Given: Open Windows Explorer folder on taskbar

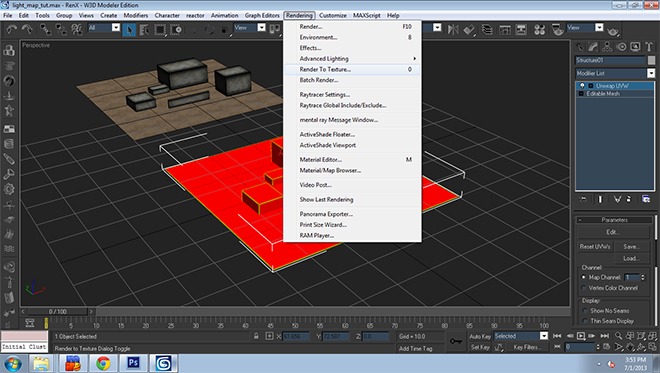Looking at the screenshot, I should [41, 363].
